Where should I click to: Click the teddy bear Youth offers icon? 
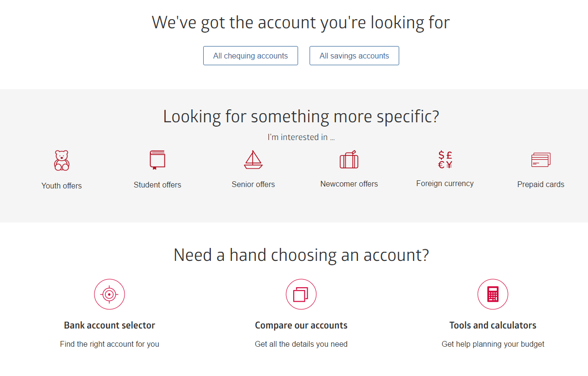62,161
